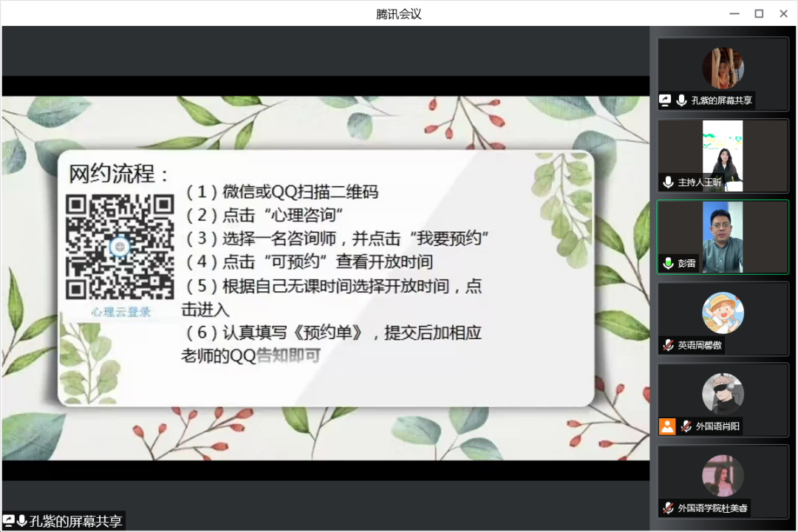Click the 孔紫的屏幕共享 name label at bottom-left
Viewport: 798px width, 532px height.
coord(76,521)
